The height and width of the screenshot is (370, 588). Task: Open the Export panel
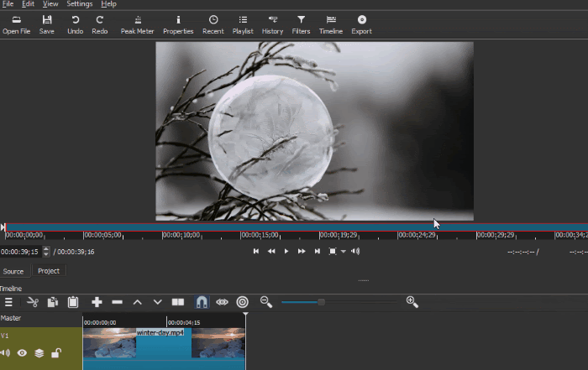click(361, 23)
